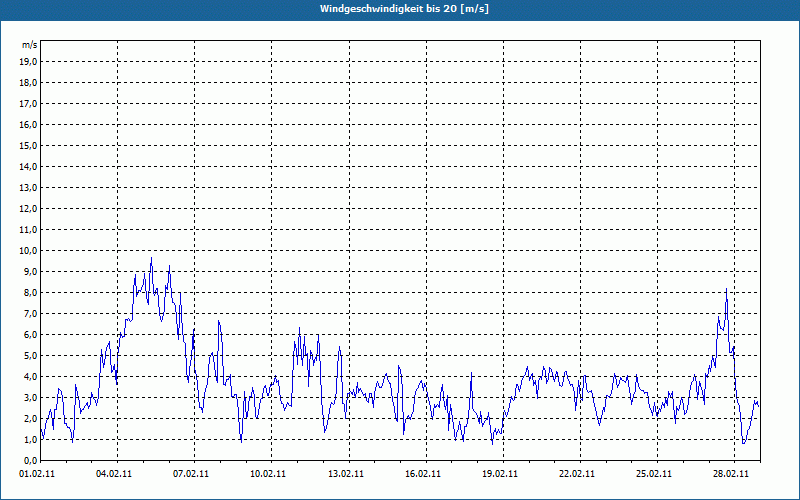The width and height of the screenshot is (800, 500).
Task: Click the 7,0 y-axis label
Action: click(x=31, y=313)
